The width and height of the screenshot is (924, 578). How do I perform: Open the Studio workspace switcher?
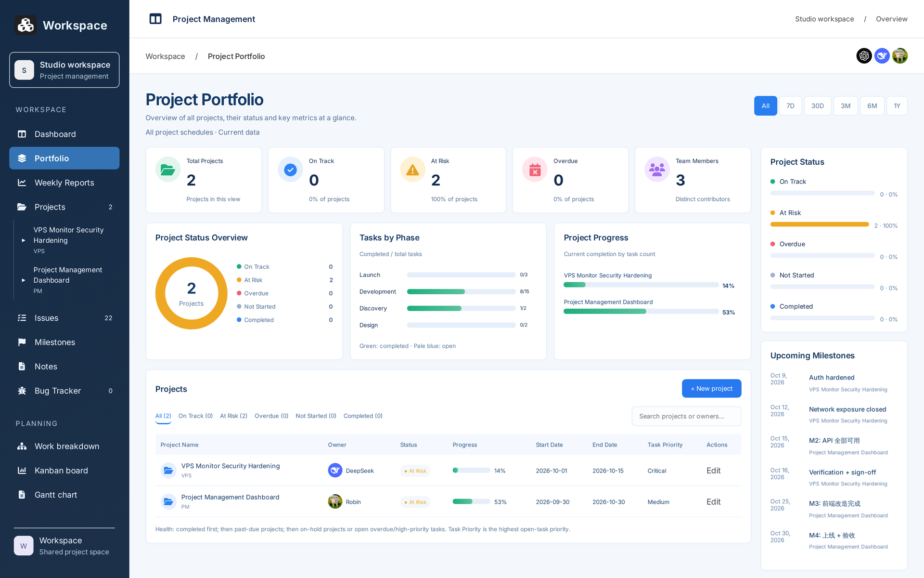[x=64, y=70]
